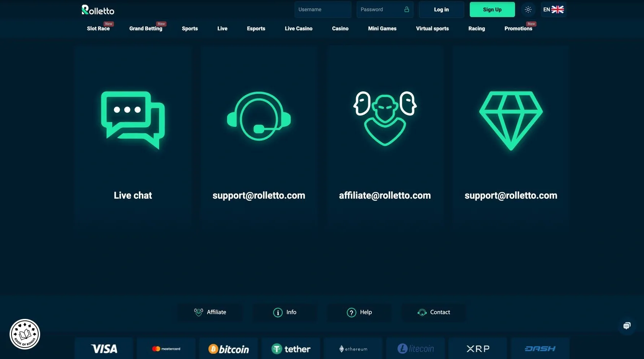The image size is (644, 359).
Task: Open the Racing menu item
Action: (x=476, y=28)
